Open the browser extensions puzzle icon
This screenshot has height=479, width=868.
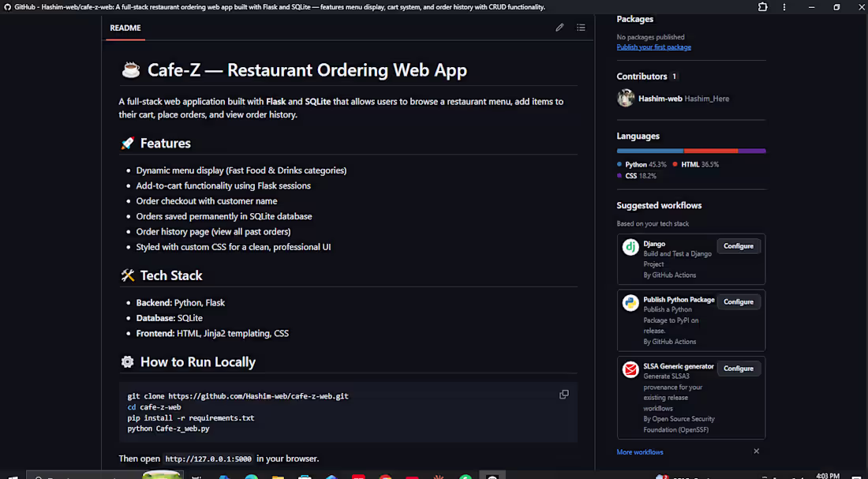pos(763,7)
